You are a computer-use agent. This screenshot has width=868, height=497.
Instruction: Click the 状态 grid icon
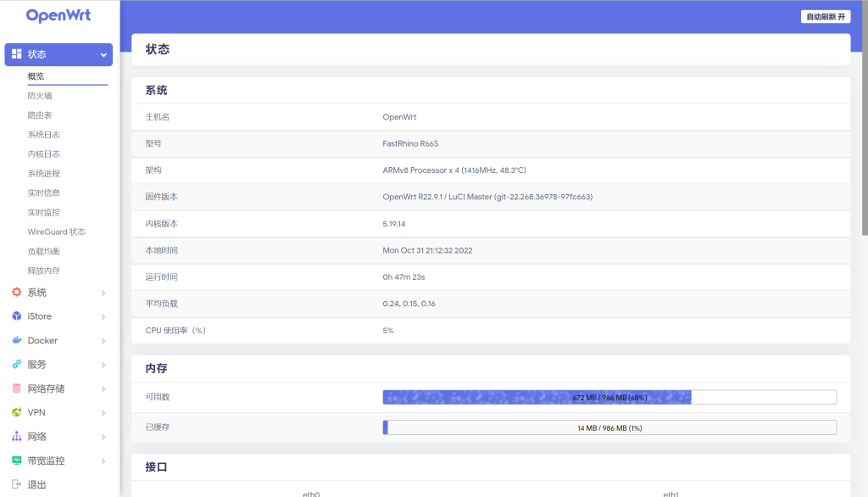pyautogui.click(x=17, y=53)
